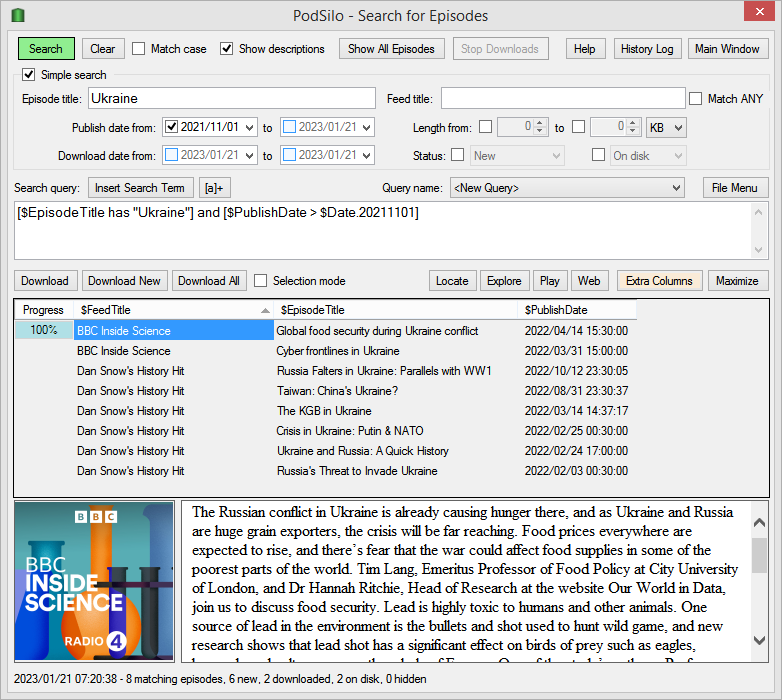Open the Publish date from calendar dropdown
Viewport: 782px width, 700px height.
(x=250, y=128)
